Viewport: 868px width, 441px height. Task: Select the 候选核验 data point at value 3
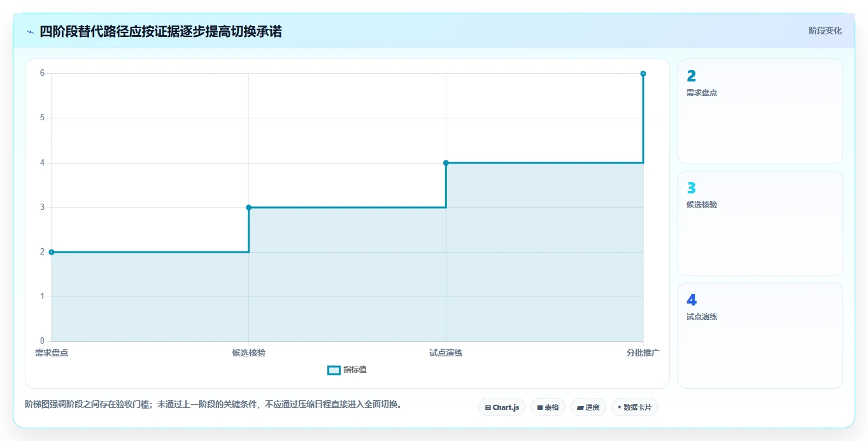coord(248,207)
